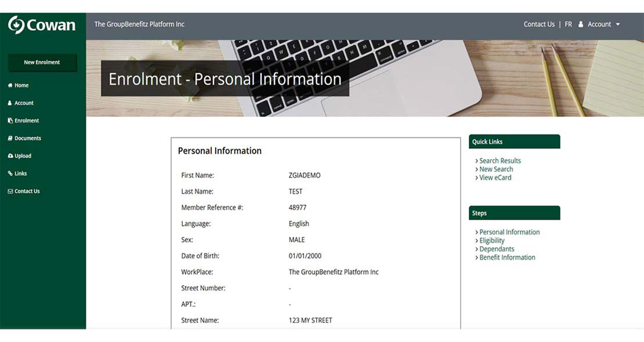The height and width of the screenshot is (342, 644).
Task: Open View eCard link
Action: pyautogui.click(x=495, y=177)
